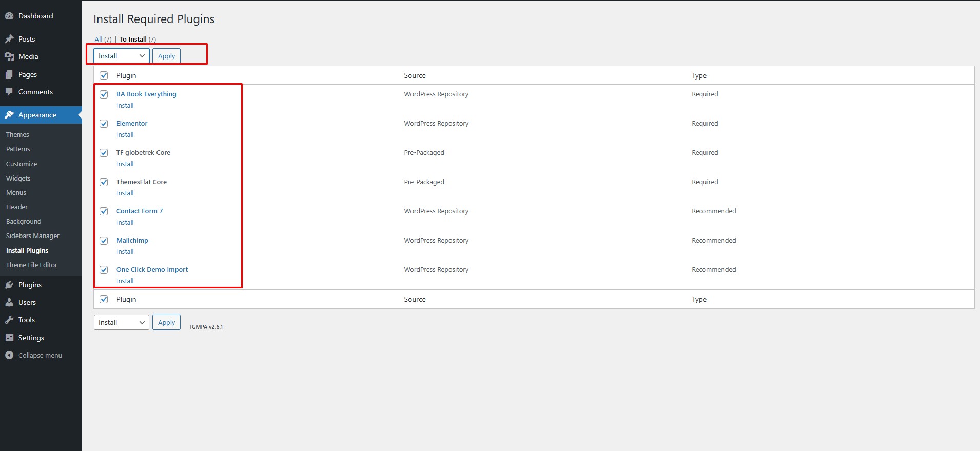Click the Settings sliders icon
Image resolution: width=980 pixels, height=451 pixels.
click(x=9, y=338)
